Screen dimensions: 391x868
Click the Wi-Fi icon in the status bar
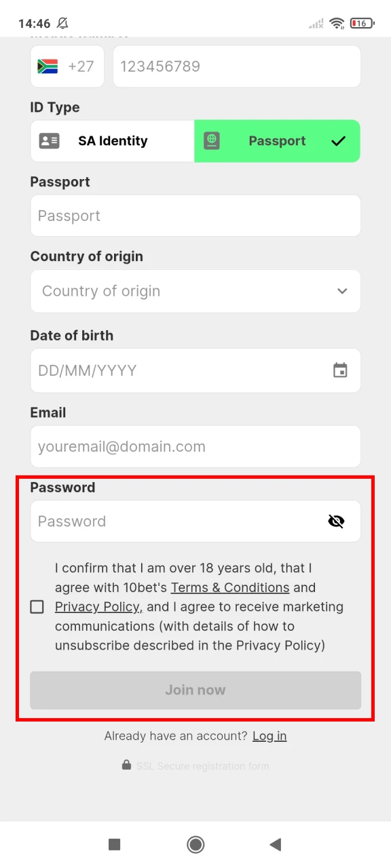point(337,22)
